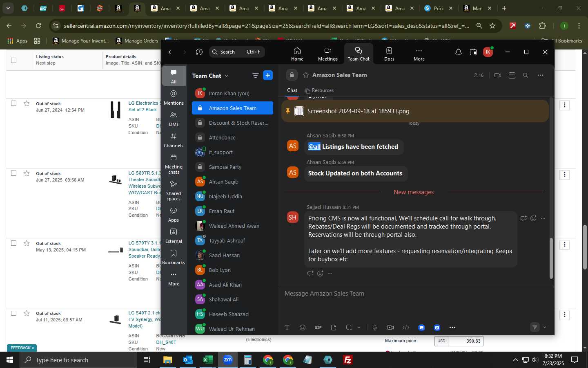Click the @all mention
588x368 pixels.
tap(314, 147)
